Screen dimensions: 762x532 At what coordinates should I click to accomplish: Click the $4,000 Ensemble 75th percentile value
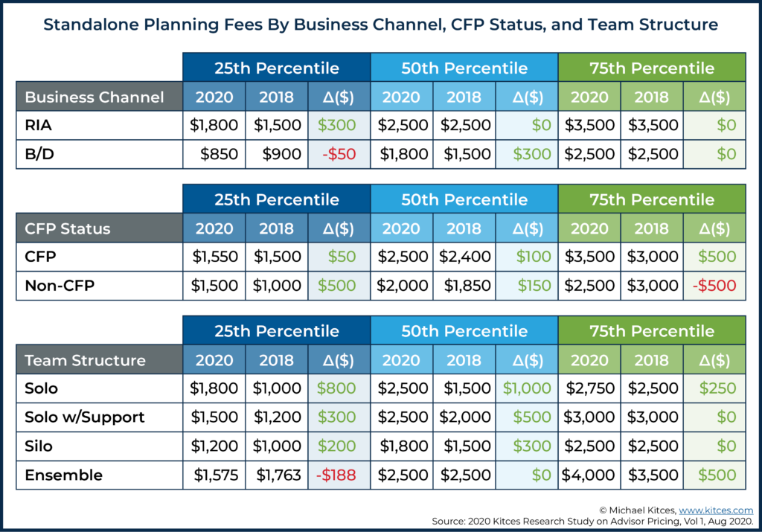pyautogui.click(x=588, y=475)
